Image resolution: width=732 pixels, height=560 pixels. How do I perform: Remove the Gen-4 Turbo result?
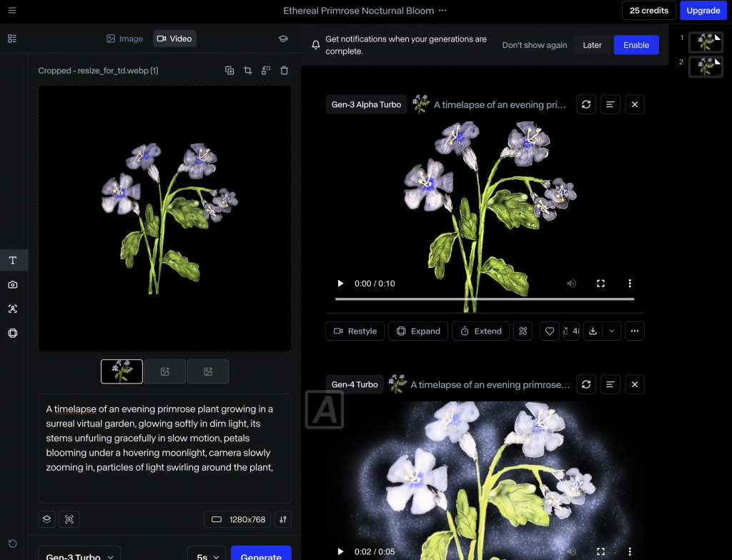point(635,384)
